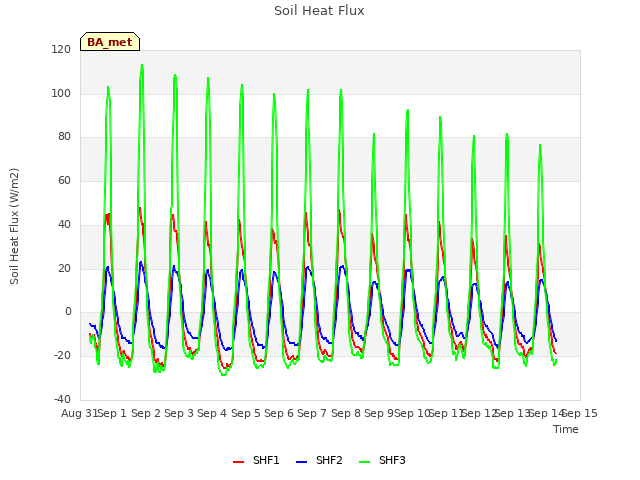640x480 pixels.
Task: Click the green SHF3 legend color marker
Action: coord(364,462)
